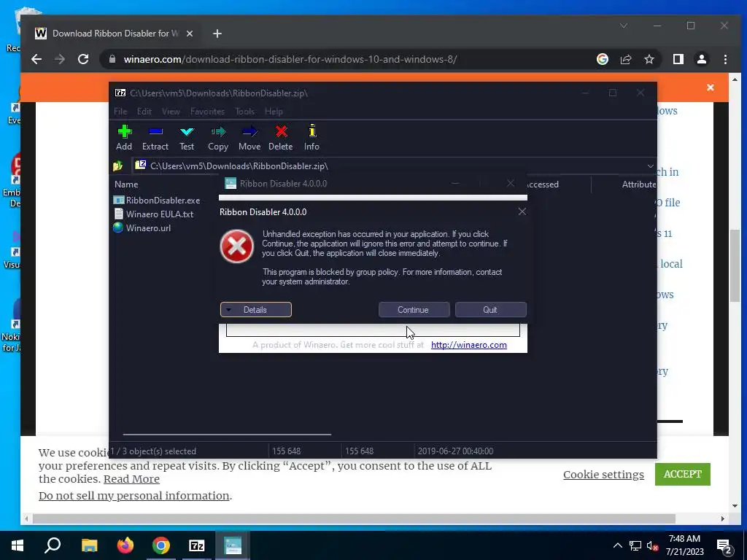The height and width of the screenshot is (560, 747).
Task: Open Cookie settings link
Action: pos(603,475)
